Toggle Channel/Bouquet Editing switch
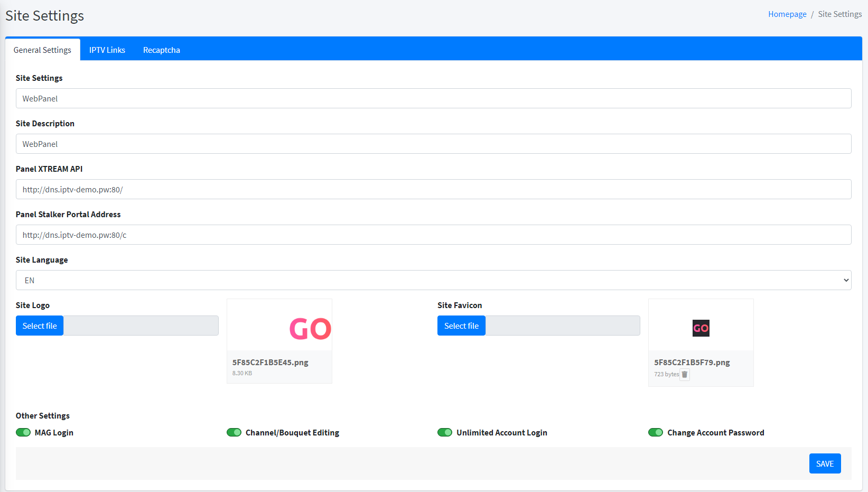 point(234,432)
